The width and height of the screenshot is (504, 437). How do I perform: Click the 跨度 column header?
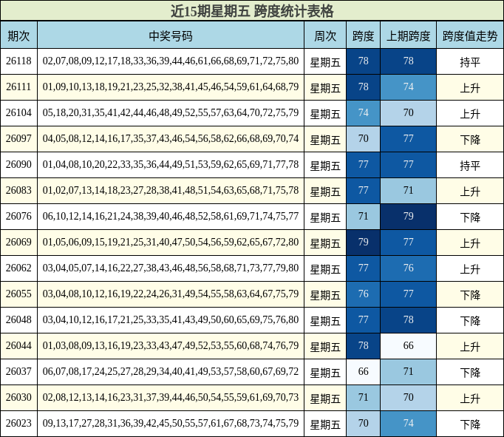[x=363, y=35]
